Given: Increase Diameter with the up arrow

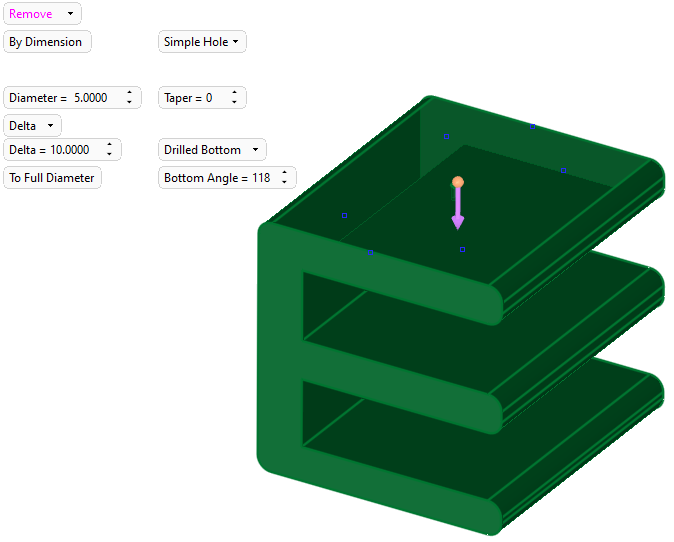Looking at the screenshot, I should click(x=129, y=93).
